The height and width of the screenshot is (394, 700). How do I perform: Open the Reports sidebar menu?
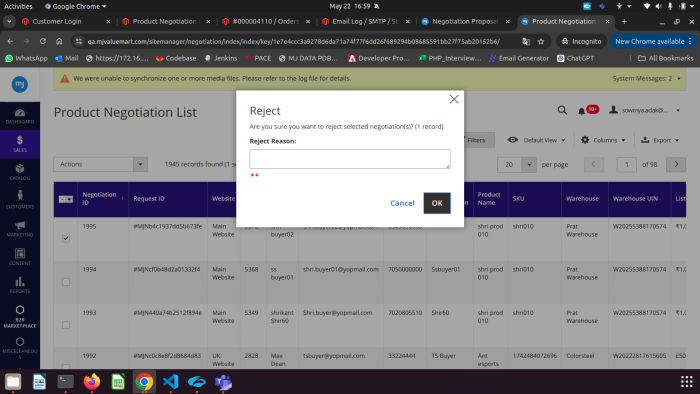[20, 285]
